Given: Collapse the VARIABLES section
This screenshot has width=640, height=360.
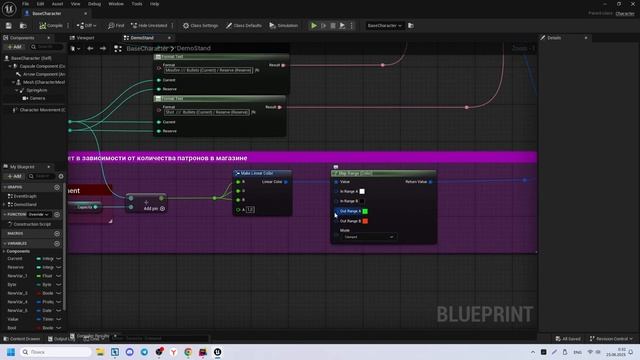Looking at the screenshot, I should pyautogui.click(x=5, y=243).
